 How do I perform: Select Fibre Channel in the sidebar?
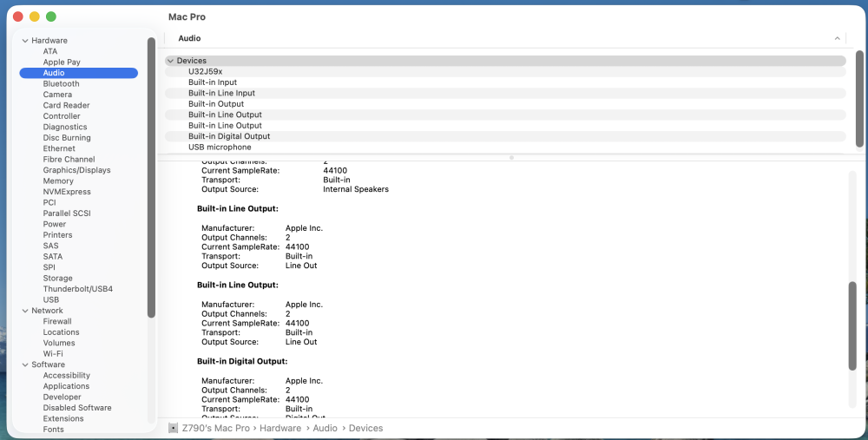(x=69, y=160)
